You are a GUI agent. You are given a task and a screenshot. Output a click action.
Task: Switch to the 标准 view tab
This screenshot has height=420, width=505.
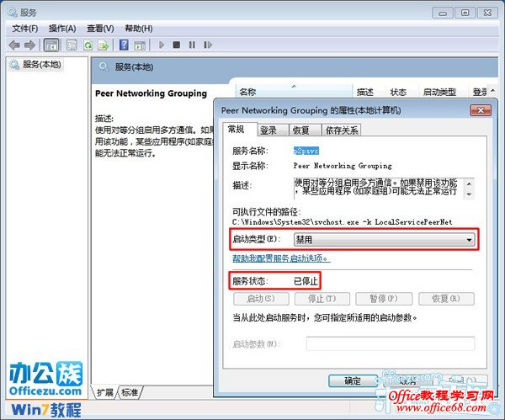[130, 392]
